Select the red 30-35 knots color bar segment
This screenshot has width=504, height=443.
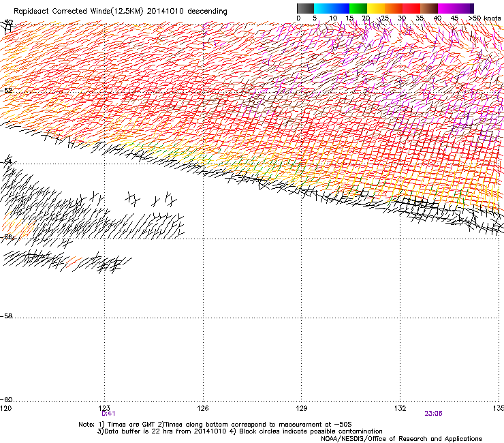pyautogui.click(x=411, y=8)
